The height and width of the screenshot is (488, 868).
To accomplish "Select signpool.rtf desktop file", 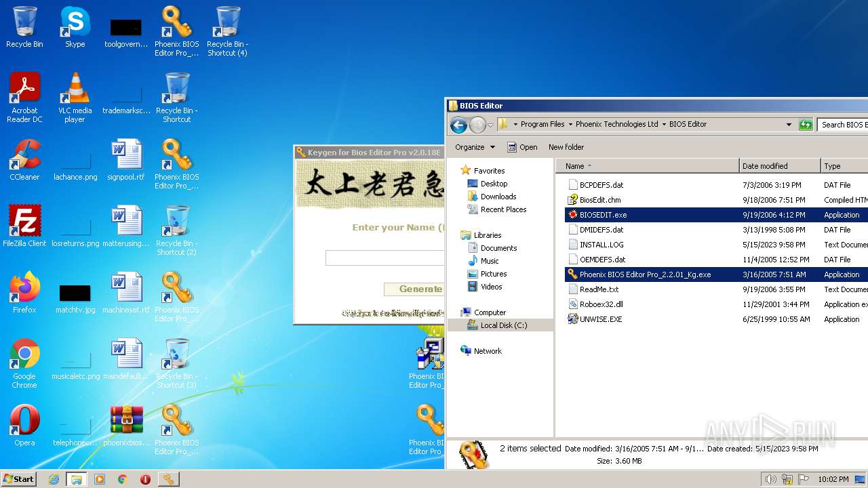I will (126, 160).
